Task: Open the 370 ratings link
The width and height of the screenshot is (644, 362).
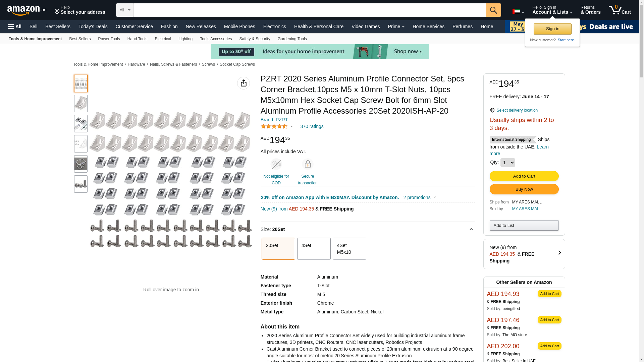Action: click(x=312, y=126)
